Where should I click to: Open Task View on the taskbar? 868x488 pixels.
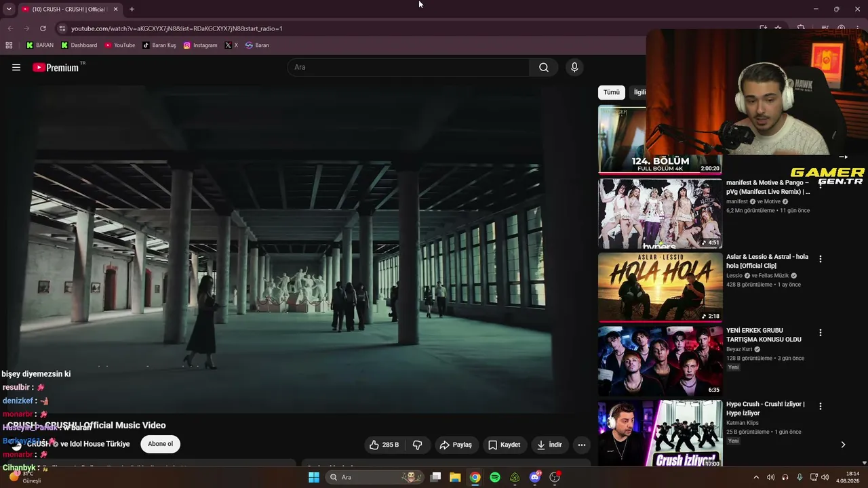coord(436,477)
